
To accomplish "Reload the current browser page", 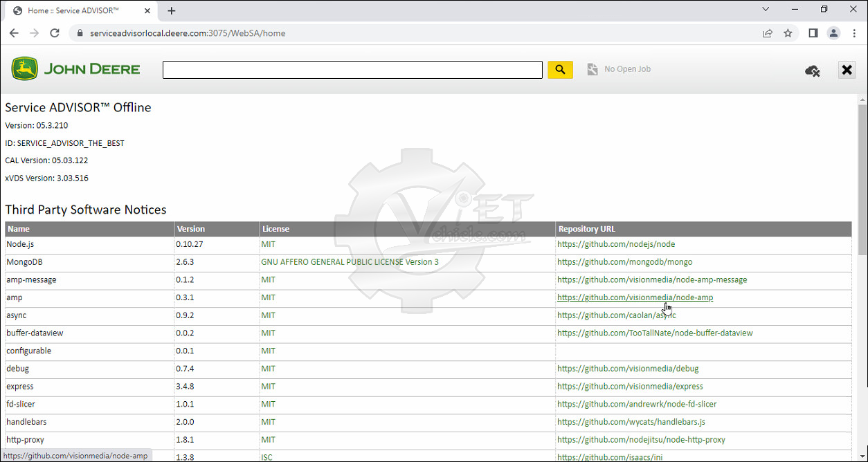I will point(55,33).
